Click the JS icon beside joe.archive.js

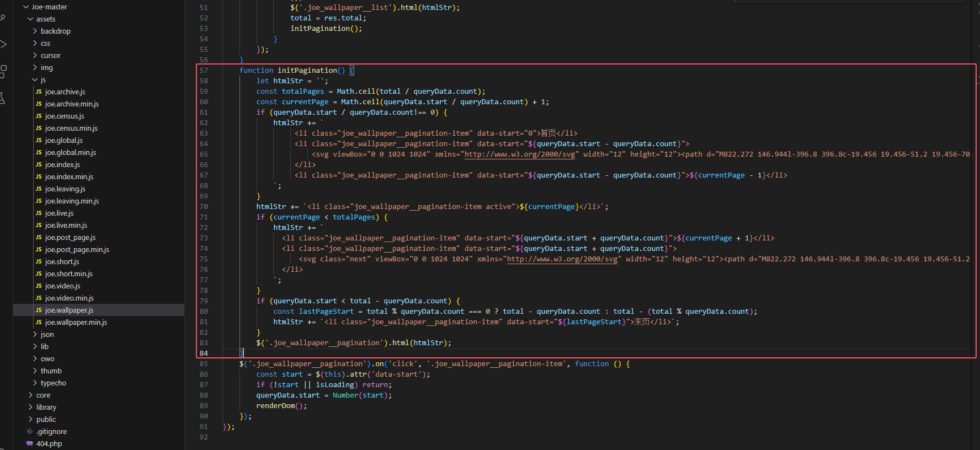[x=39, y=92]
